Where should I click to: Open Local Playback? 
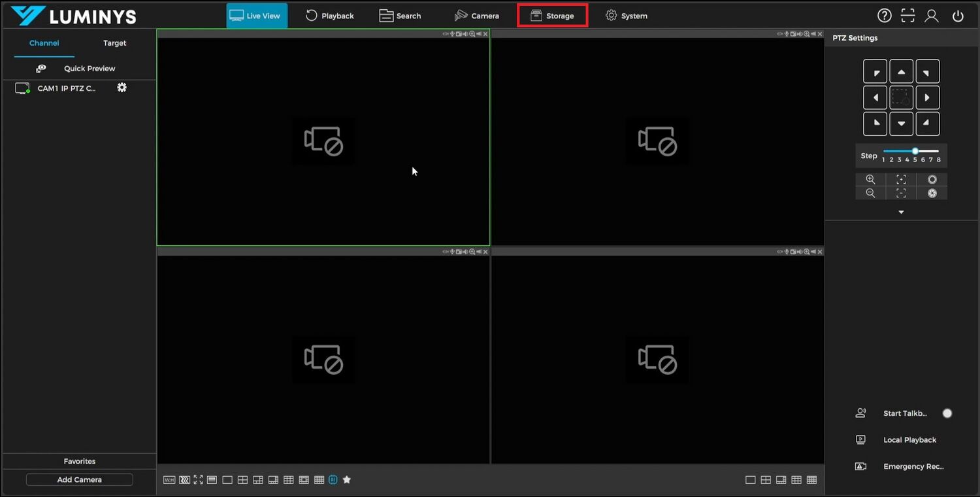pos(909,440)
